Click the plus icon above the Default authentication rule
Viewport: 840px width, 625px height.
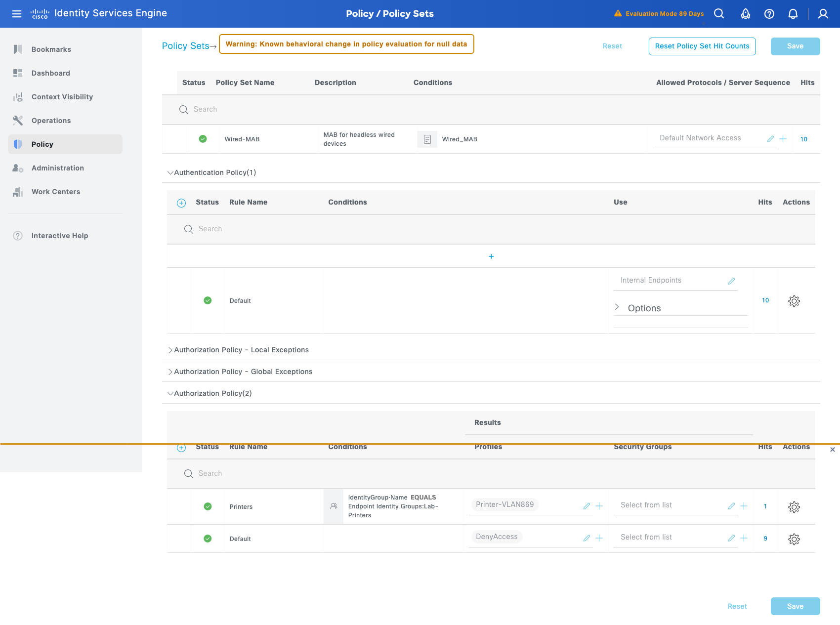(491, 256)
